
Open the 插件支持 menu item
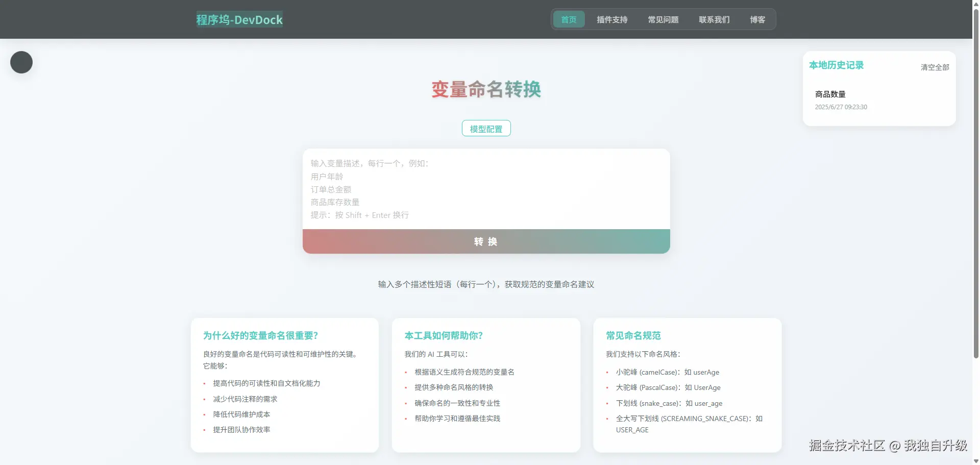click(612, 19)
